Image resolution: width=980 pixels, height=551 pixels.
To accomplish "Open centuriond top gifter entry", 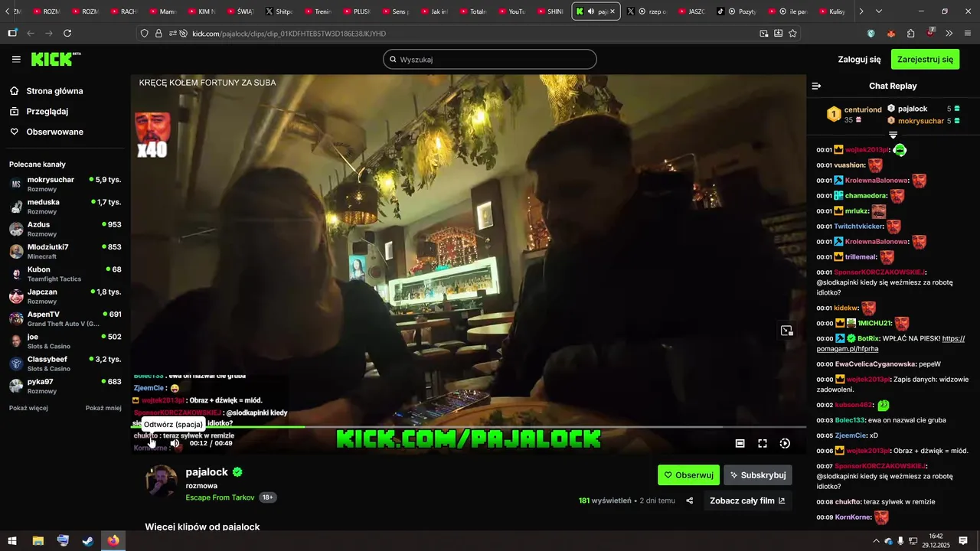I will 854,115.
